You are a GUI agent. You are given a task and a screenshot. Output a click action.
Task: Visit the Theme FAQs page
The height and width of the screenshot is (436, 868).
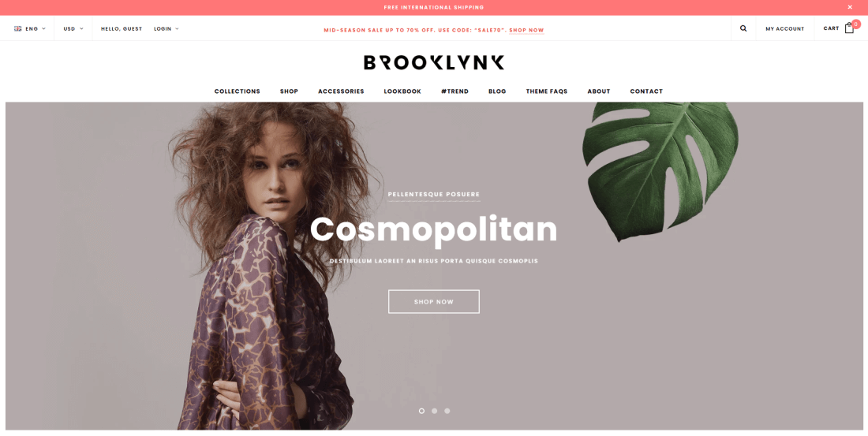coord(546,91)
